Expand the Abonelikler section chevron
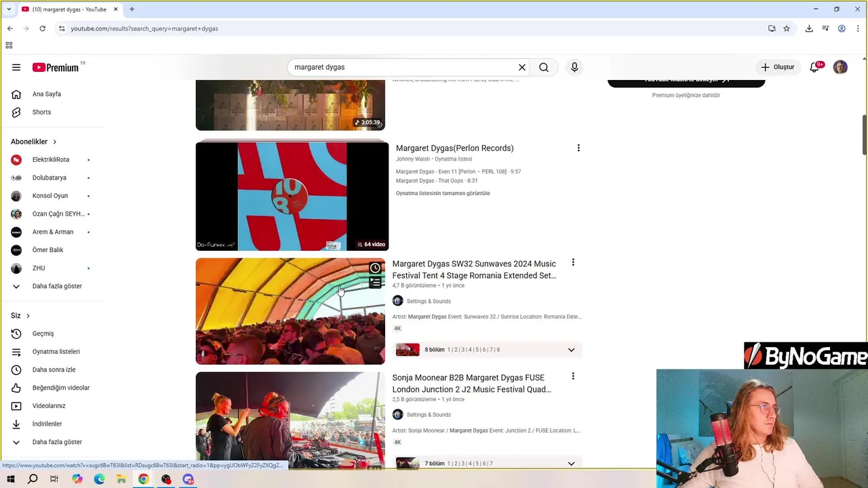Viewport: 868px width, 488px height. (55, 142)
